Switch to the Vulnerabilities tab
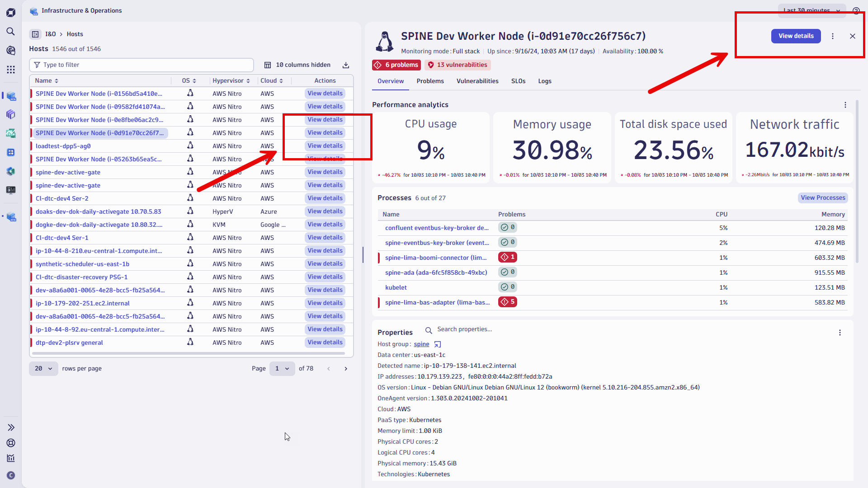 coord(477,81)
